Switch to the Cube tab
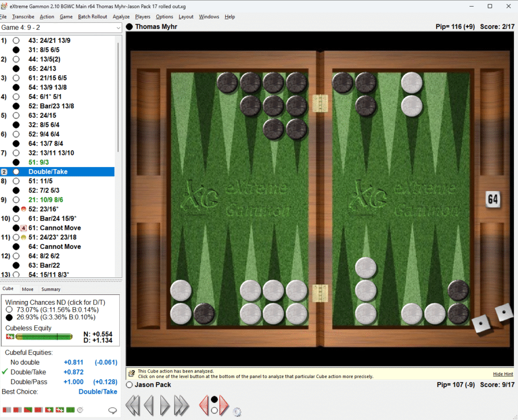Screen dimensions: 518x420 (x=8, y=288)
